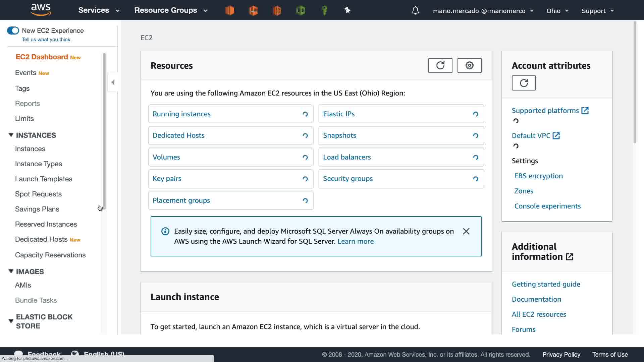Click the AWS logo
Viewport: 644px width, 362px height.
tap(41, 10)
